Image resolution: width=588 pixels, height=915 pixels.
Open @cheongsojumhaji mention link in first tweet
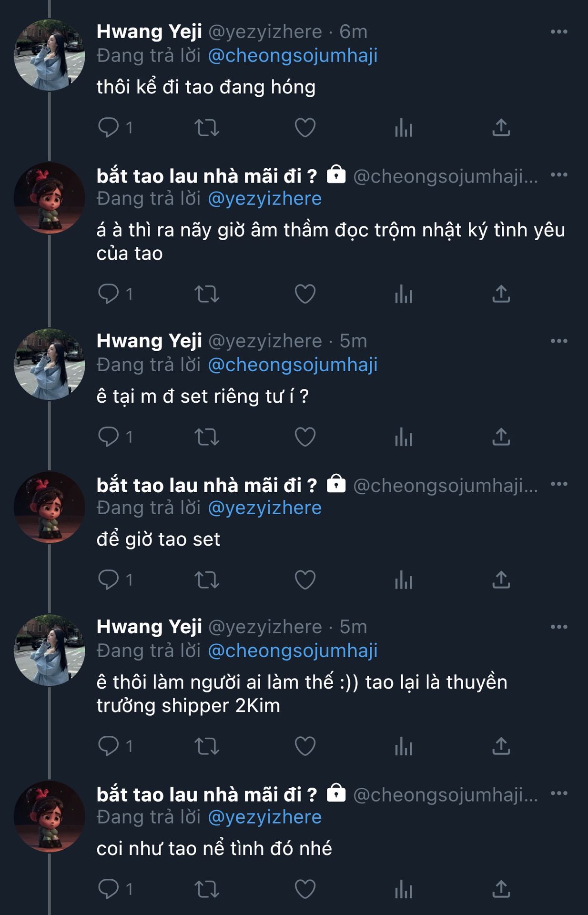293,56
